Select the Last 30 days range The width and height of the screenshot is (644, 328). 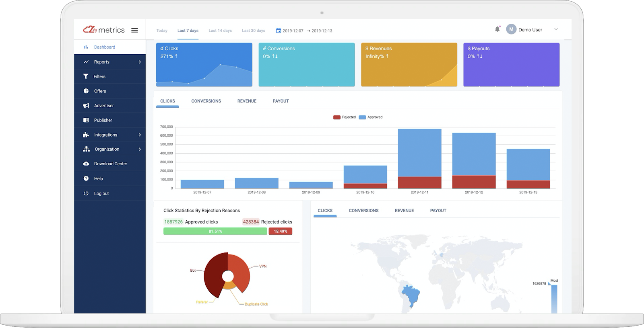254,31
